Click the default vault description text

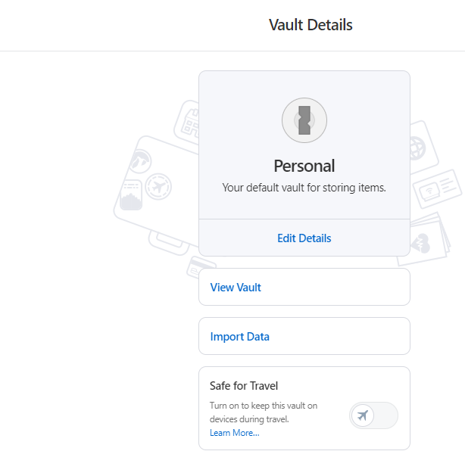pyautogui.click(x=304, y=188)
